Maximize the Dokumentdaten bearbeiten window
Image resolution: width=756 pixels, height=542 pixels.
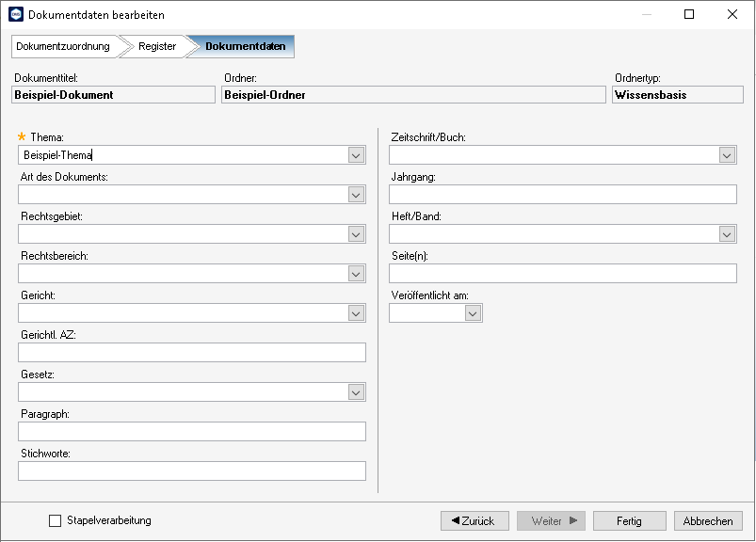pyautogui.click(x=689, y=14)
